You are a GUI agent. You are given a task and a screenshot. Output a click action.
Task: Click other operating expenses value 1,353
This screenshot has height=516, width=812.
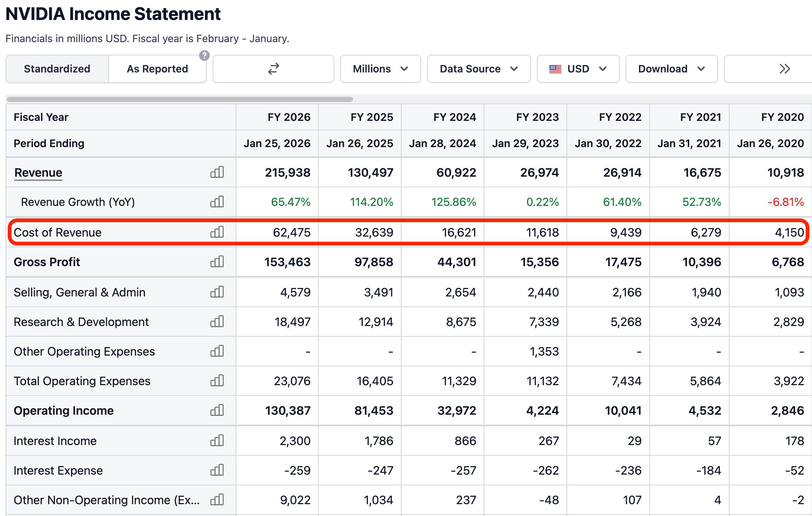coord(544,352)
